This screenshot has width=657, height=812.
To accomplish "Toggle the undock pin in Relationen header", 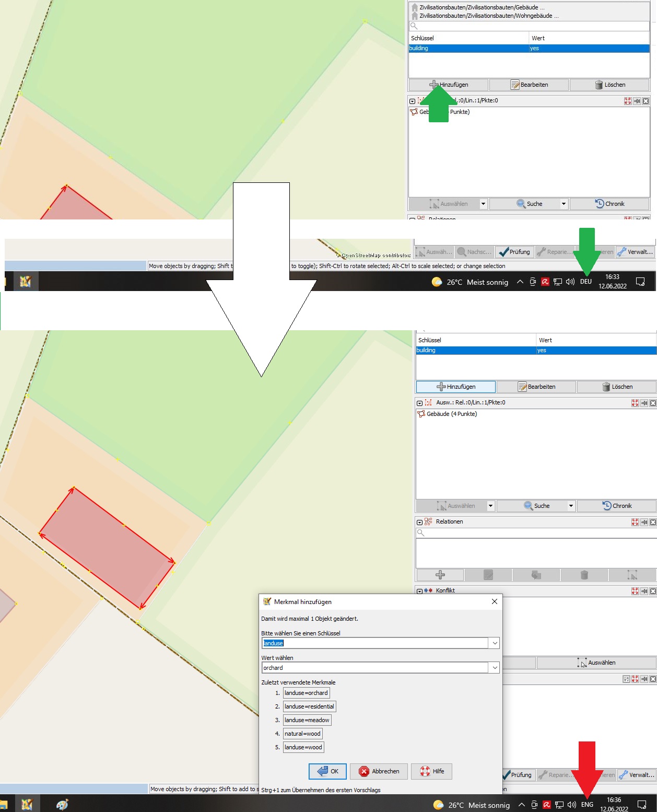I will pyautogui.click(x=644, y=522).
